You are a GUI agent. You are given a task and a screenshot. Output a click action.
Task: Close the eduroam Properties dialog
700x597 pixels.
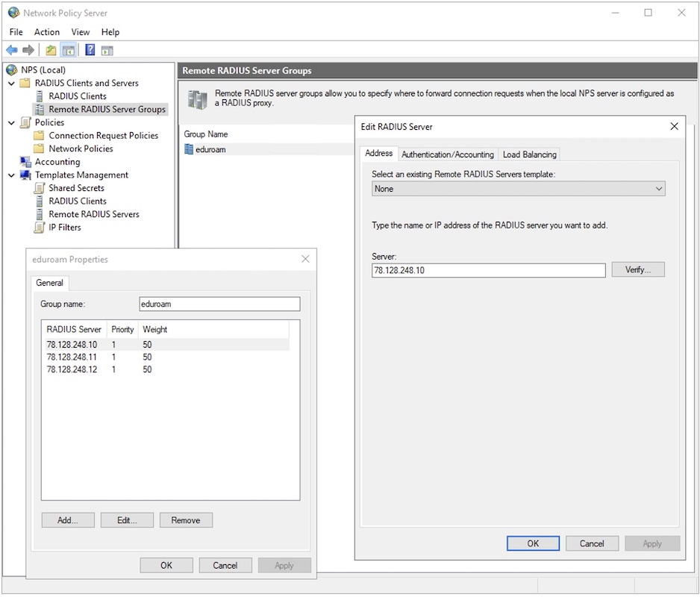click(x=305, y=259)
